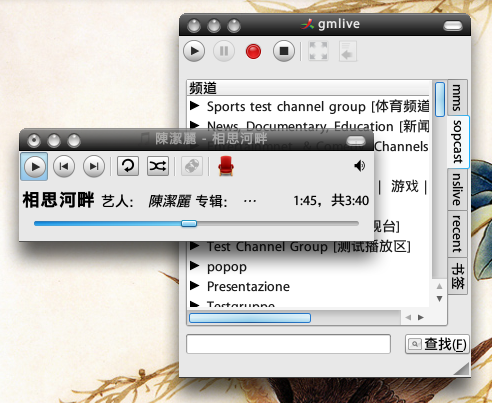Expand News, Documentary, Education group

click(194, 125)
